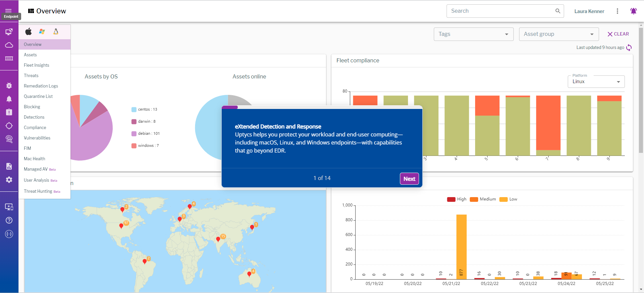Image resolution: width=644 pixels, height=293 pixels.
Task: Click the map pin labeled 15 in India
Action: [218, 239]
